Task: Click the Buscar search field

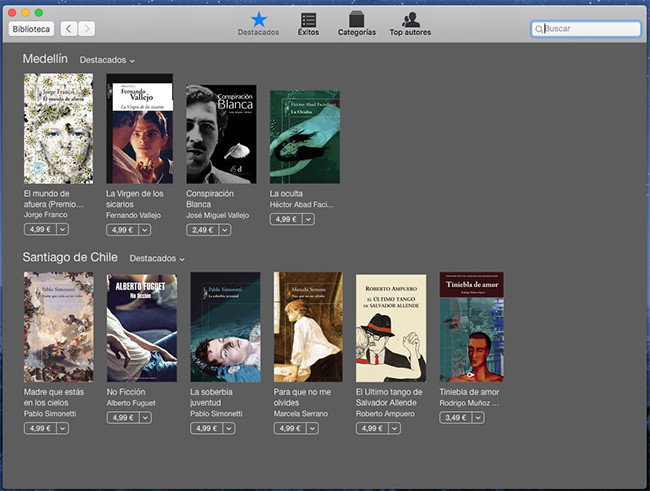Action: [586, 29]
